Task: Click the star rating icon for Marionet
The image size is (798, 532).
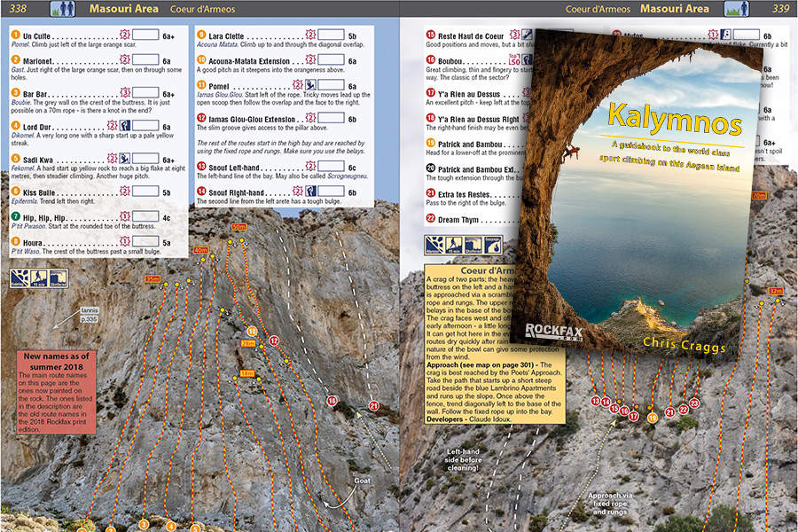Action: 125,59
